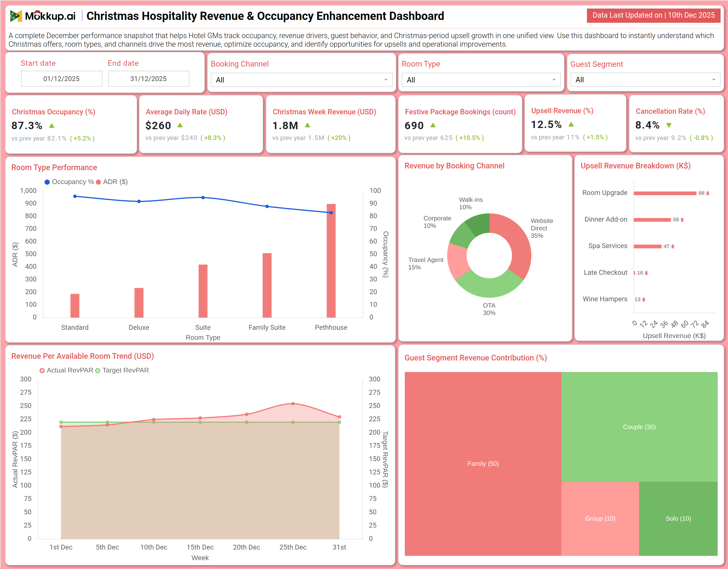Toggle the ADR ($) legend marker
728x569 pixels.
(98, 182)
